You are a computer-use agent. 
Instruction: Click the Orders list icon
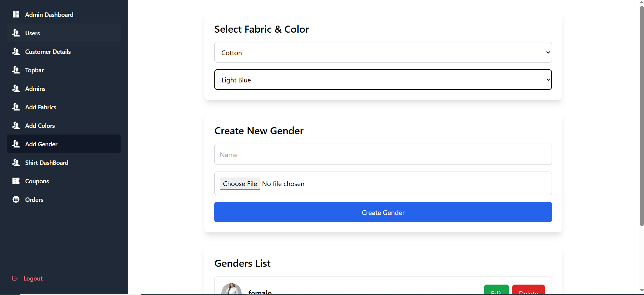[16, 199]
